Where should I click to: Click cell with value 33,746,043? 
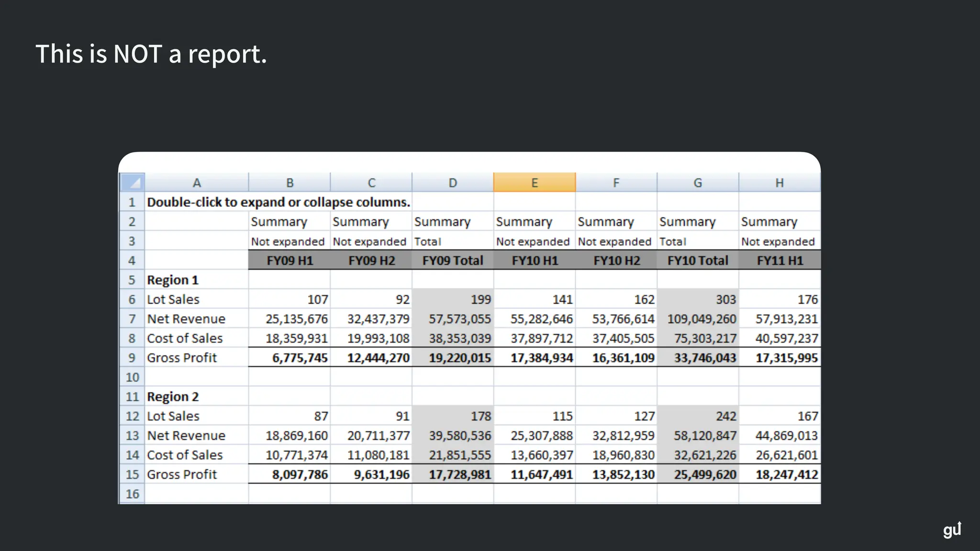698,357
